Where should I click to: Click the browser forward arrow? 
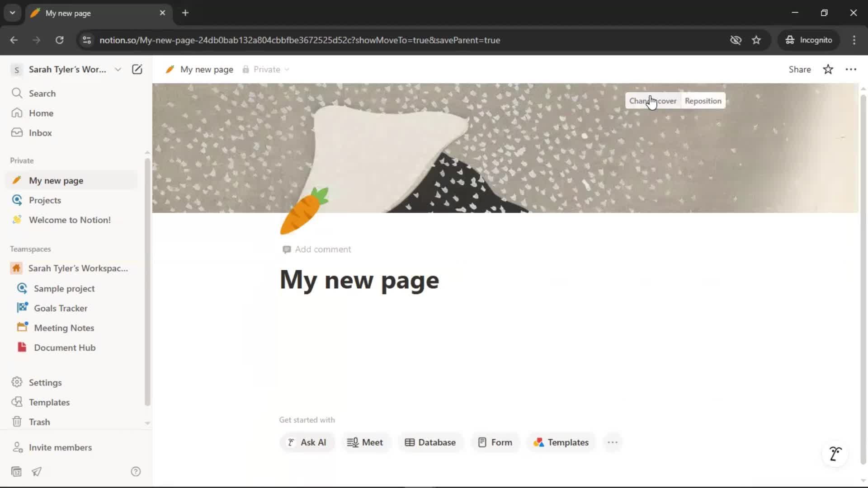click(37, 40)
